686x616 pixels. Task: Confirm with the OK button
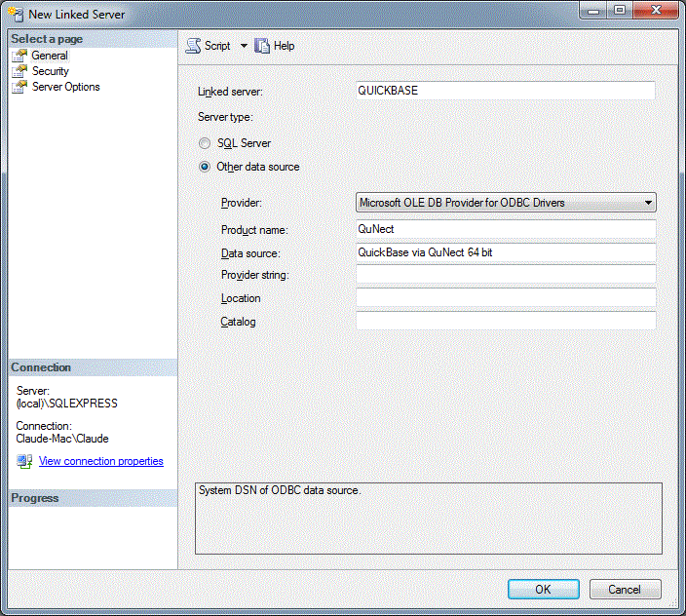click(x=544, y=590)
